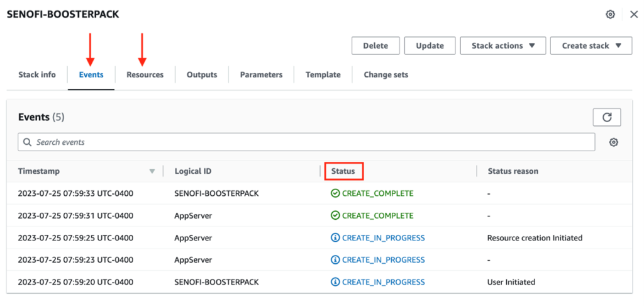Close the SENOFI-BOOSTERPACK stack panel
Screen dimensions: 644x306
633,14
